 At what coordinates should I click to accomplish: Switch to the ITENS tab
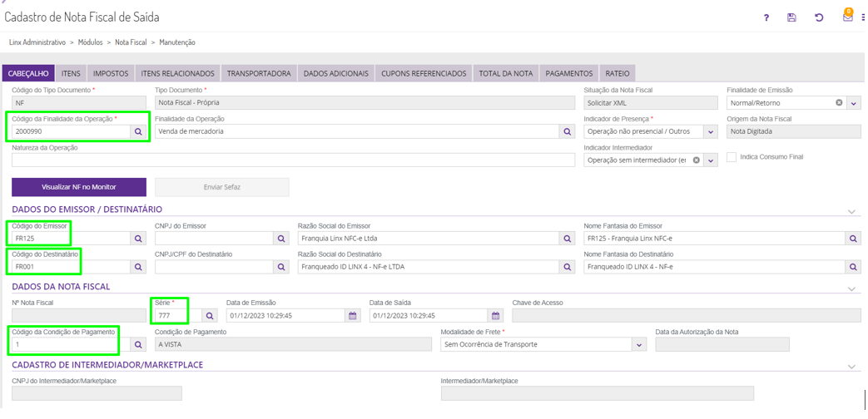coord(71,74)
